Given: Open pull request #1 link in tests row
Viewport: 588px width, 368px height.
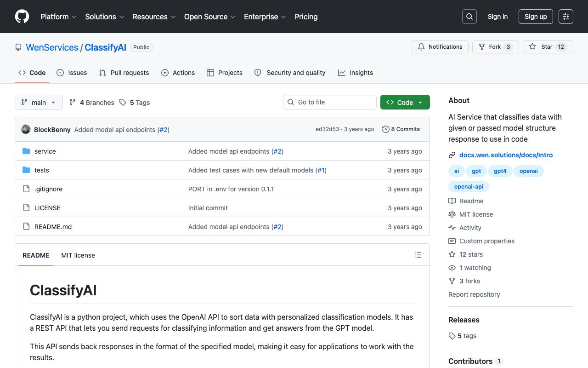Looking at the screenshot, I should [322, 170].
